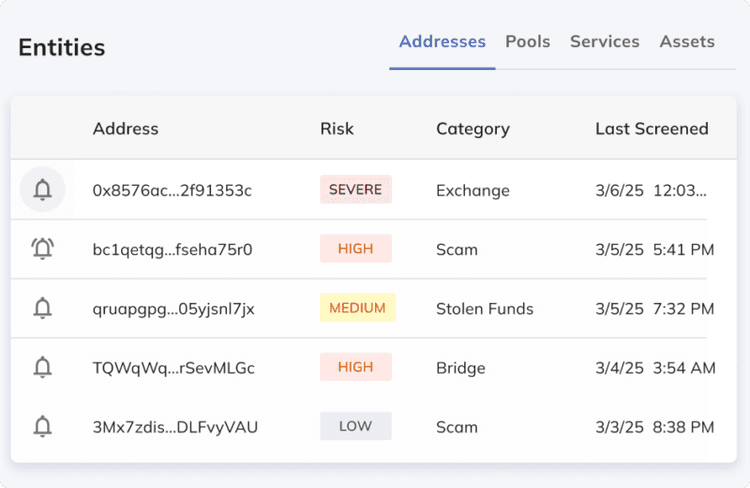Click the LOW risk badge
Viewport: 750px width, 488px height.
click(356, 426)
